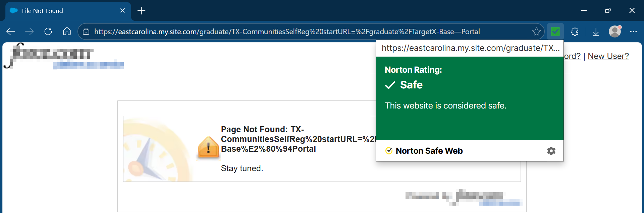Open the user profile avatar menu

tap(615, 31)
